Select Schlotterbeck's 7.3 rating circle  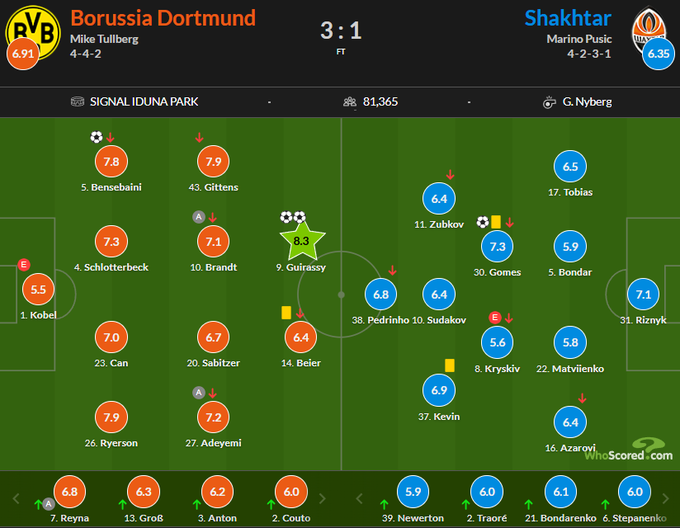tap(111, 242)
